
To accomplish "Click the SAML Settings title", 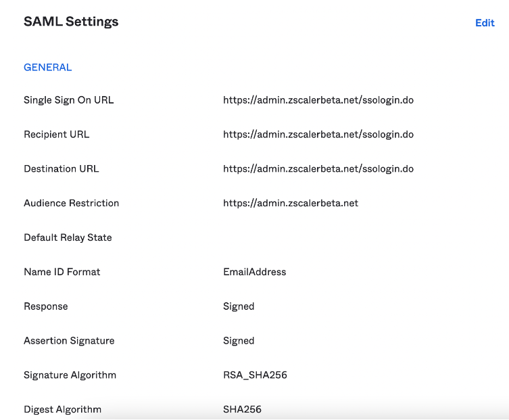I will click(71, 22).
